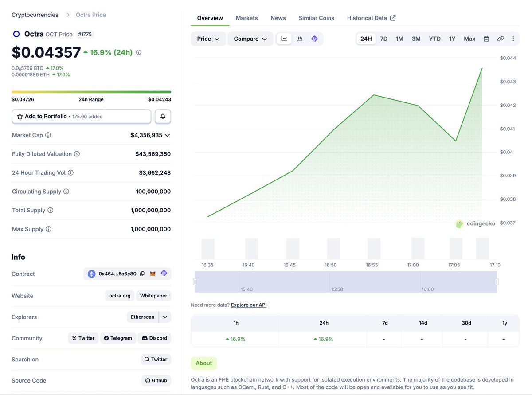Expand the Explorers dropdown arrow

[165, 317]
